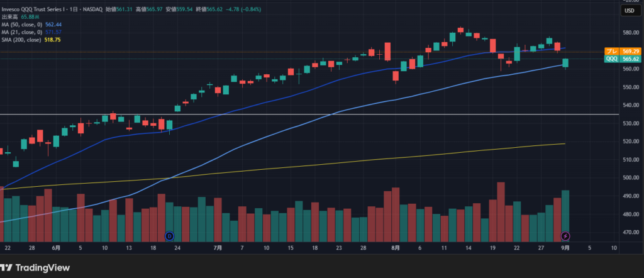Click the purple lightning event marker
644x278 pixels.
[565, 236]
